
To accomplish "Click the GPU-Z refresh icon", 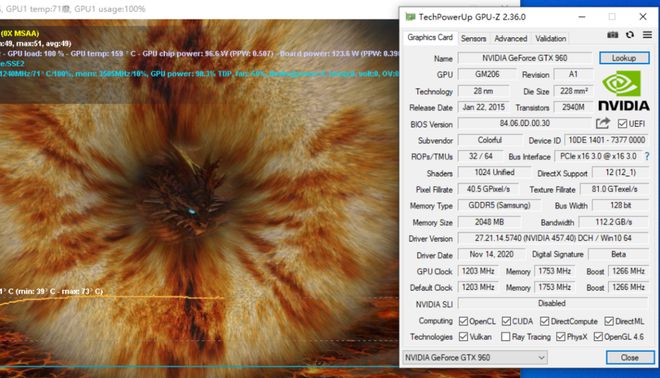I will coord(630,35).
